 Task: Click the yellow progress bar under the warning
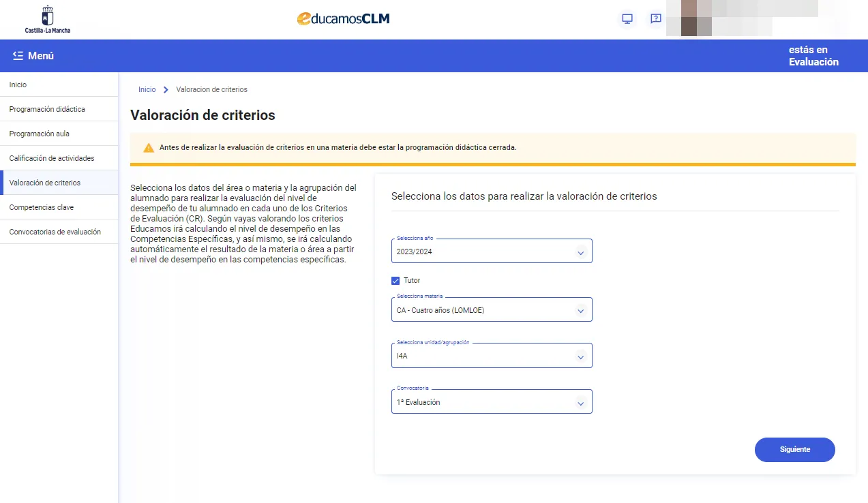click(x=492, y=164)
